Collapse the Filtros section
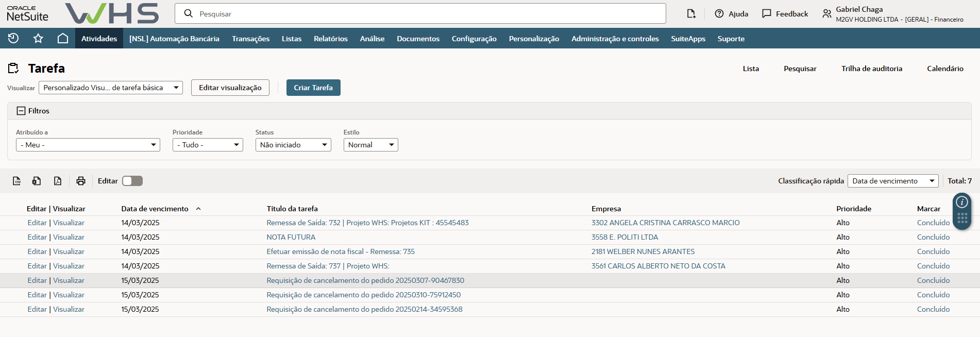 (x=21, y=111)
